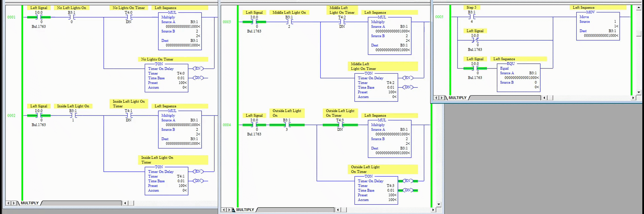Select TON Timer On Delay block T4:2
644x214 pixels.
(376, 87)
